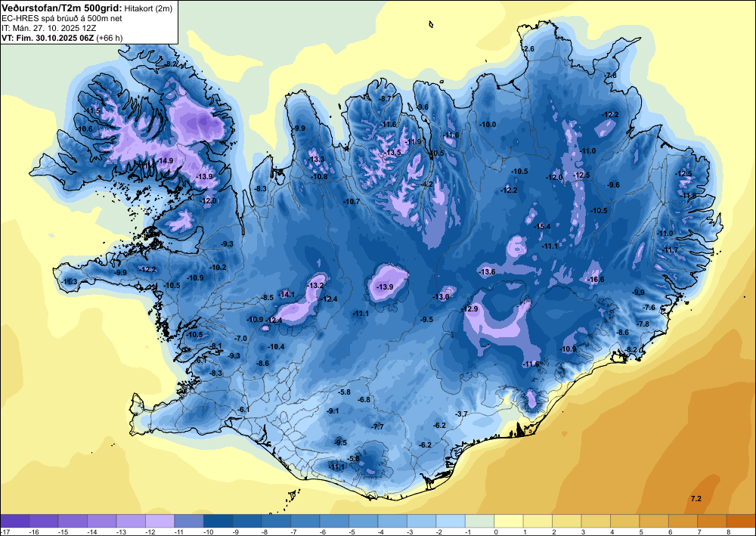756x536 pixels.
Task: Click the -10.8 temperature value
Action: 319,177
